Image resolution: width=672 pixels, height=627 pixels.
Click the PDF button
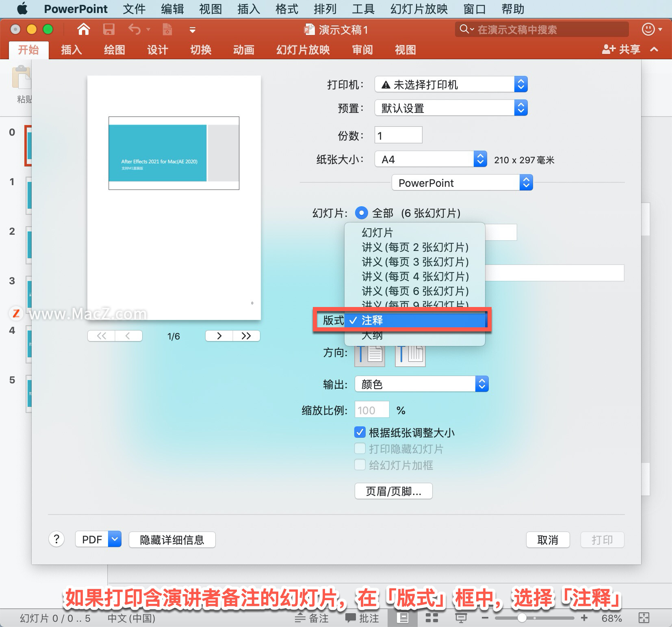(x=92, y=539)
